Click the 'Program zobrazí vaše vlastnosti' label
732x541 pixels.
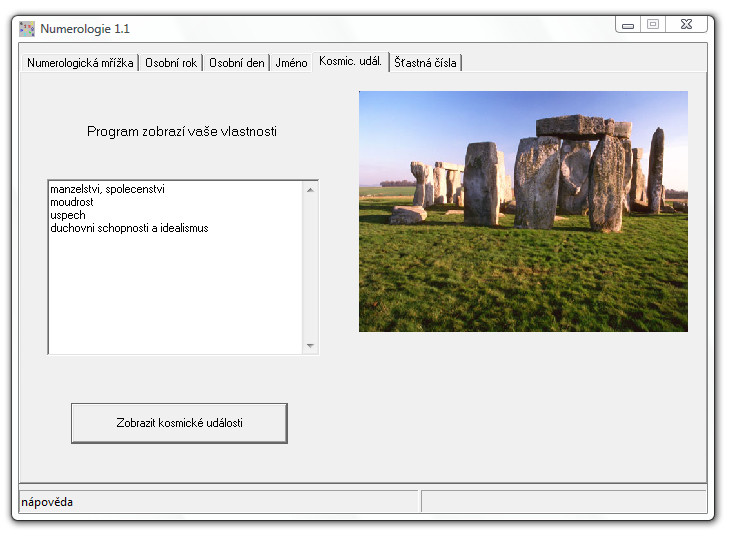[182, 132]
